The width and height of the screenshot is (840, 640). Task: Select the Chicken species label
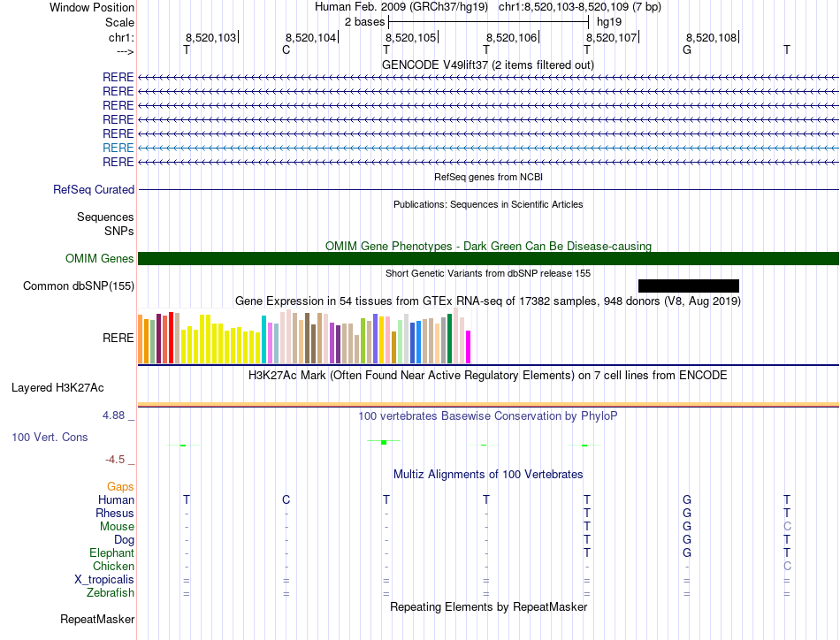[x=113, y=566]
